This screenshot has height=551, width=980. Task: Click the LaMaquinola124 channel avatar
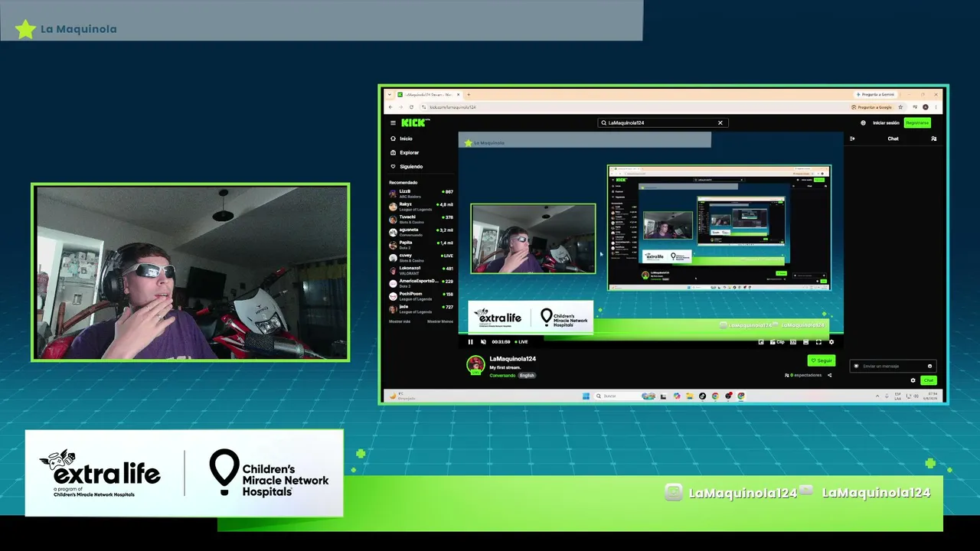[476, 365]
